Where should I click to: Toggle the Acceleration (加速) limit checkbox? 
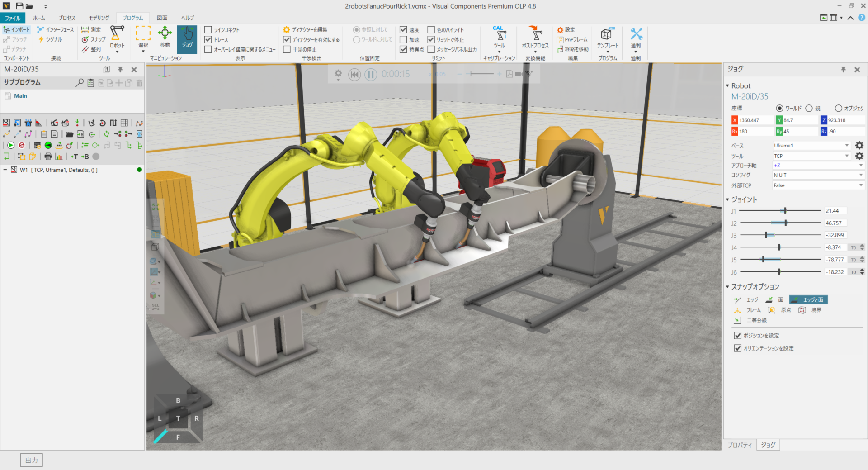click(x=403, y=40)
